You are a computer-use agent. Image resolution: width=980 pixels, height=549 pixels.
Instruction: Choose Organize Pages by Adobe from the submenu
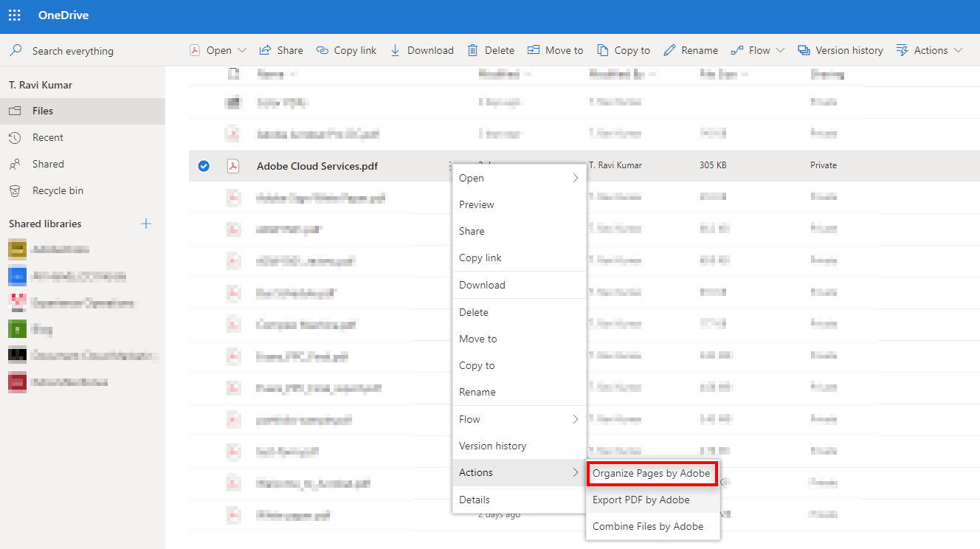coord(652,472)
